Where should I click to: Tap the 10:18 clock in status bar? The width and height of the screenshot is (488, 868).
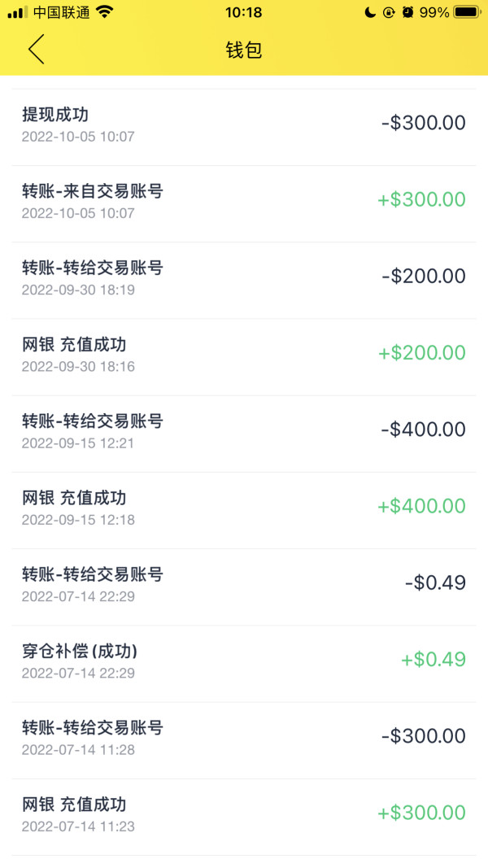coord(243,12)
